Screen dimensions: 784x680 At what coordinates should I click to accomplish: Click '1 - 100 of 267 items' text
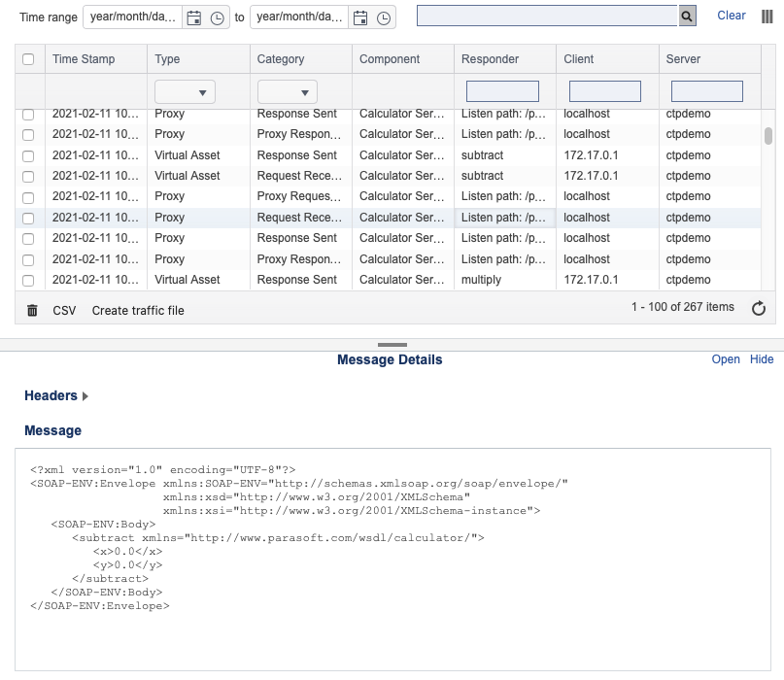click(x=683, y=307)
